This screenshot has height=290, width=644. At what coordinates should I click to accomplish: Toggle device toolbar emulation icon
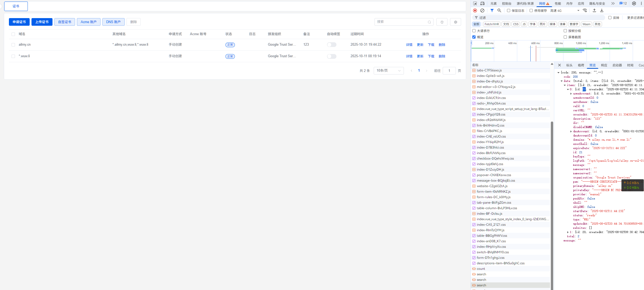(x=482, y=3)
